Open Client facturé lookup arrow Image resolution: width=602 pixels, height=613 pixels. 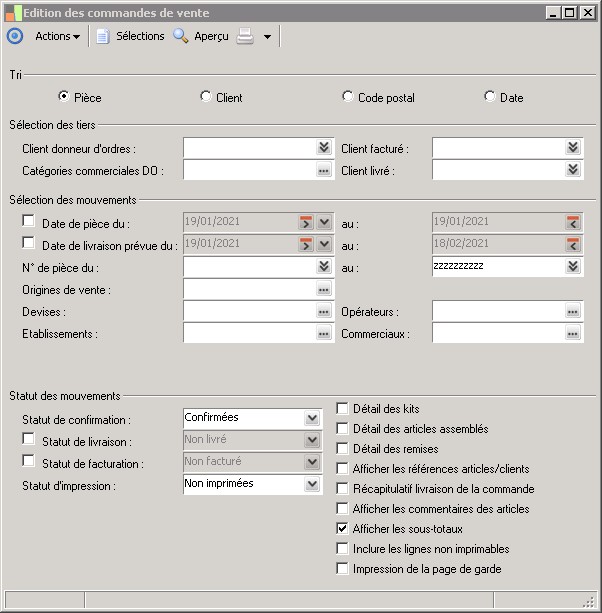(x=573, y=147)
